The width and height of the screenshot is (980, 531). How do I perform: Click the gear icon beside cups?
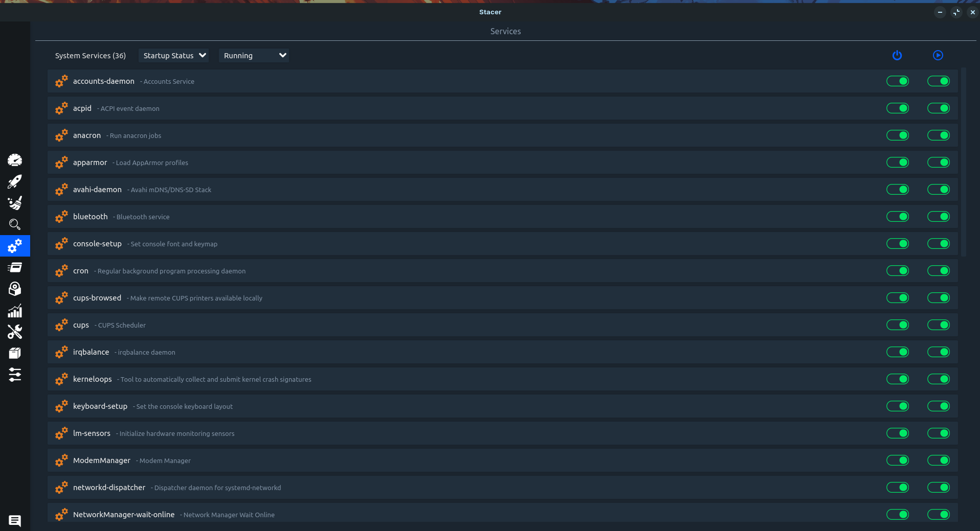tap(61, 325)
